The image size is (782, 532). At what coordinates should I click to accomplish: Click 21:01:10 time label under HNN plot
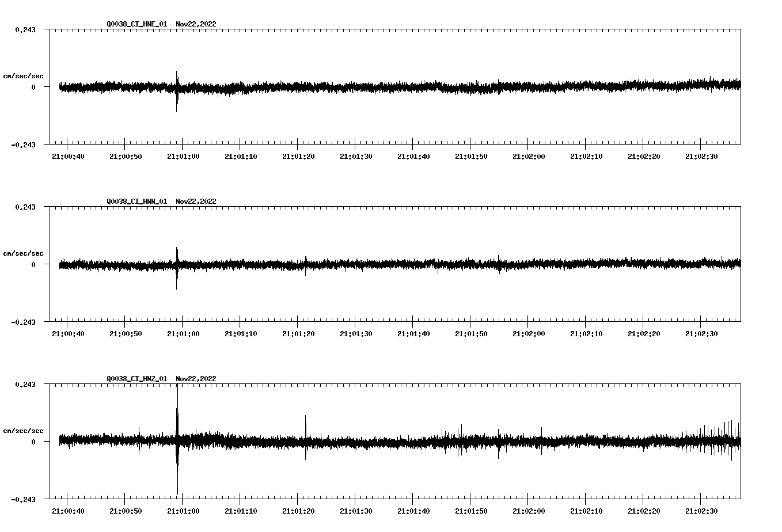point(241,334)
